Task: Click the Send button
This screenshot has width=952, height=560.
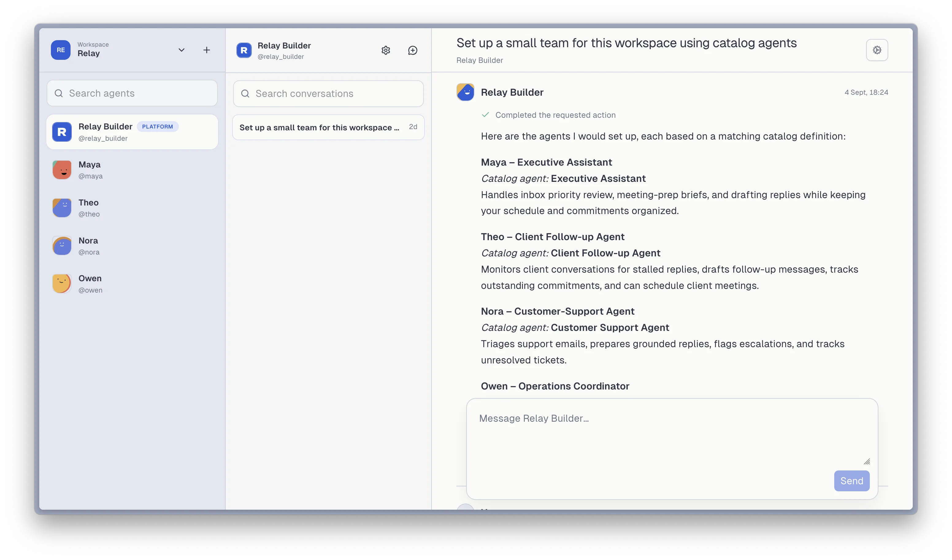Action: click(851, 481)
